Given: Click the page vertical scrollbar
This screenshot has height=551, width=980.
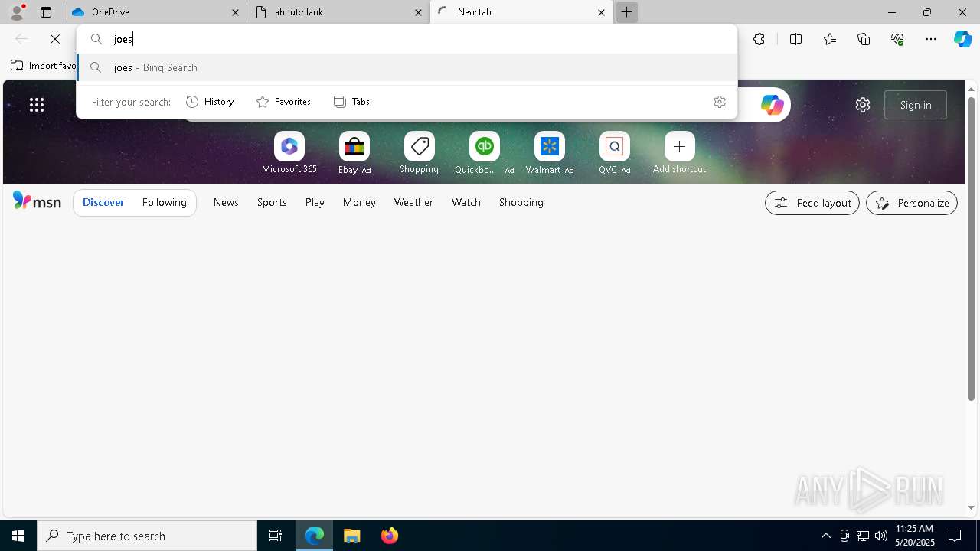Looking at the screenshot, I should (x=971, y=248).
